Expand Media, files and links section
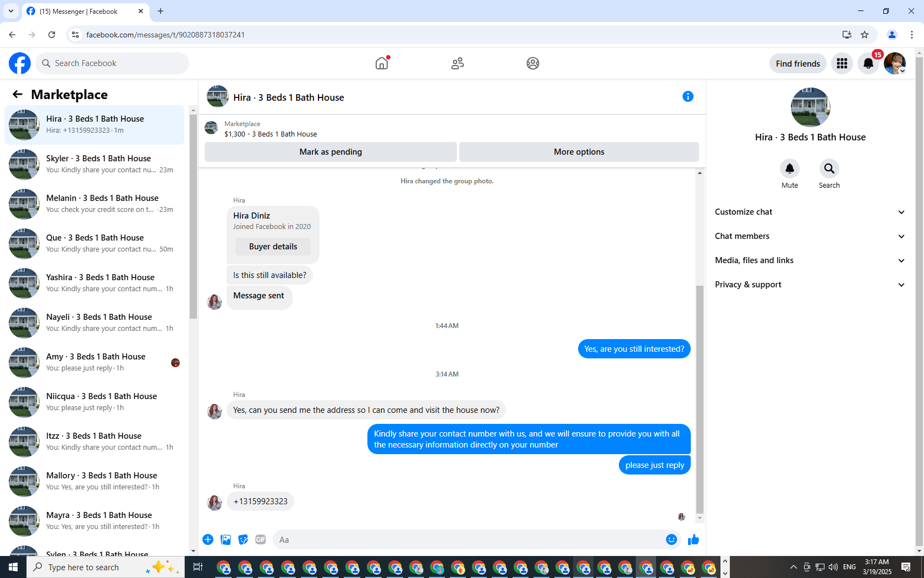The height and width of the screenshot is (578, 924). click(x=810, y=260)
